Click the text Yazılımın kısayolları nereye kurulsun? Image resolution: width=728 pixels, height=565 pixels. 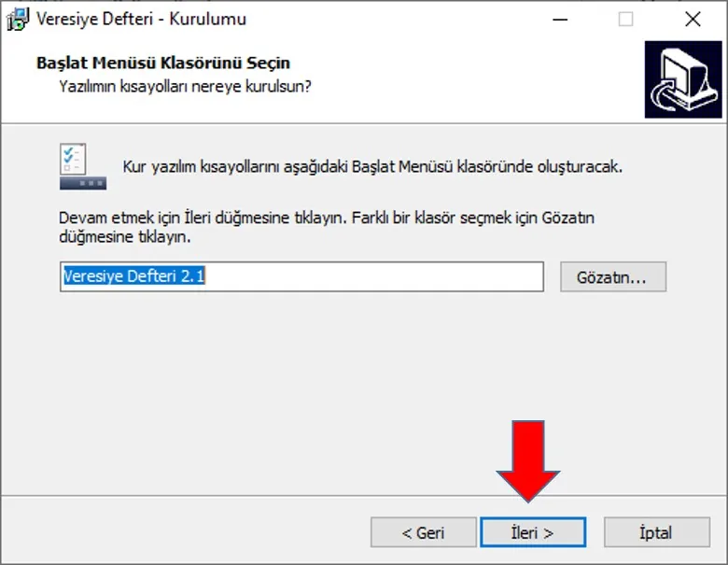185,87
